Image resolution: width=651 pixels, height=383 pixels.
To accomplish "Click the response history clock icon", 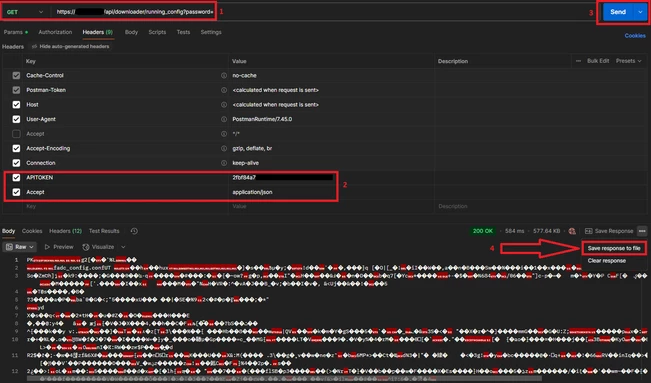I will (x=134, y=231).
